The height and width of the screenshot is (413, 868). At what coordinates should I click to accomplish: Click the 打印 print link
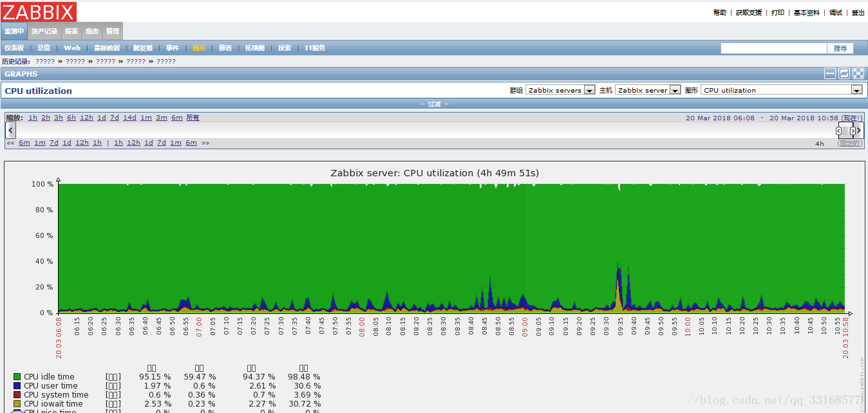point(778,13)
